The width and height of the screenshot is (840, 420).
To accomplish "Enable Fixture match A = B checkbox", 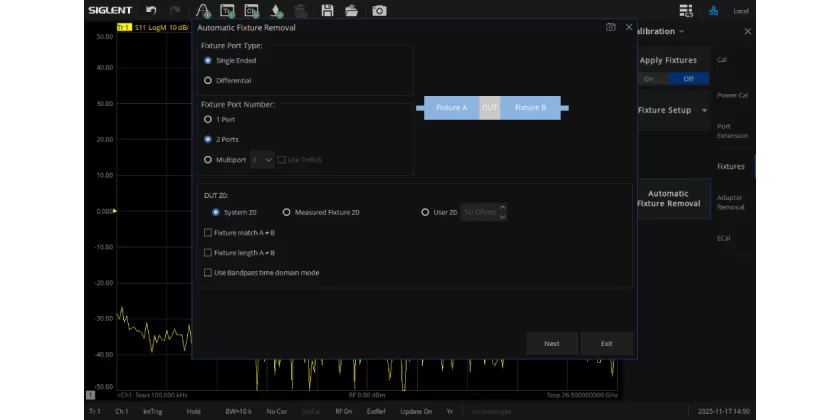I will (208, 233).
